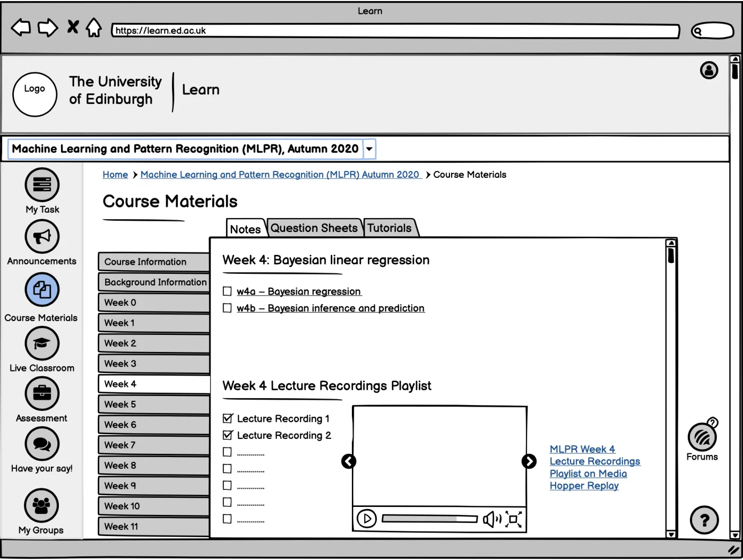Follow the MLPR Autumn 2020 breadcrumb link
The width and height of the screenshot is (743, 560).
click(281, 175)
